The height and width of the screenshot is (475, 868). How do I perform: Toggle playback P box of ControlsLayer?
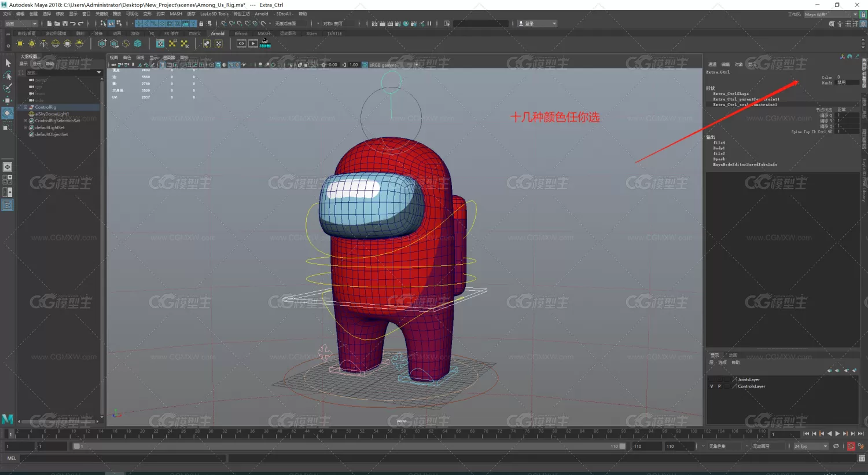pyautogui.click(x=719, y=386)
